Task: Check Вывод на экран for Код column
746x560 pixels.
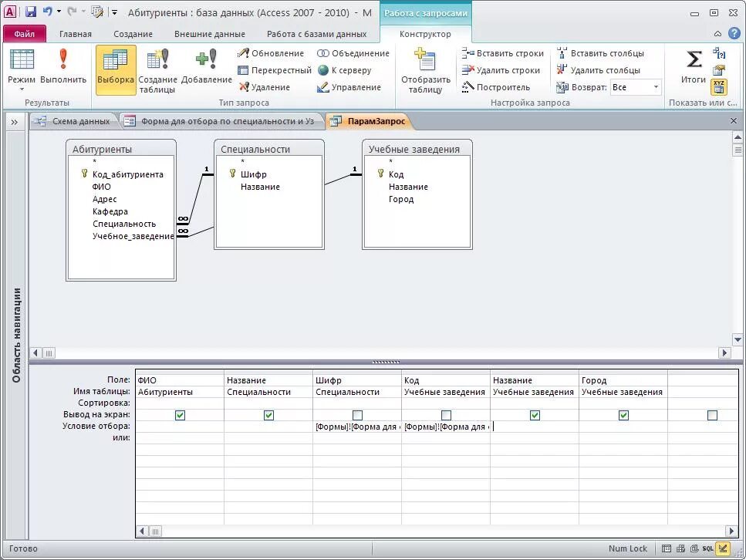Action: click(x=446, y=415)
